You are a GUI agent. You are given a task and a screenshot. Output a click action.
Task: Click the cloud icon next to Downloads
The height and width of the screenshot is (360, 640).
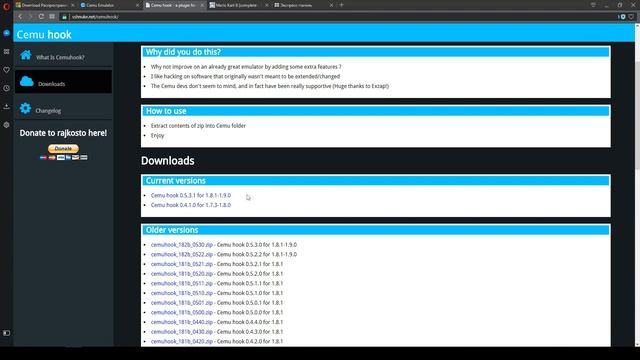point(27,81)
